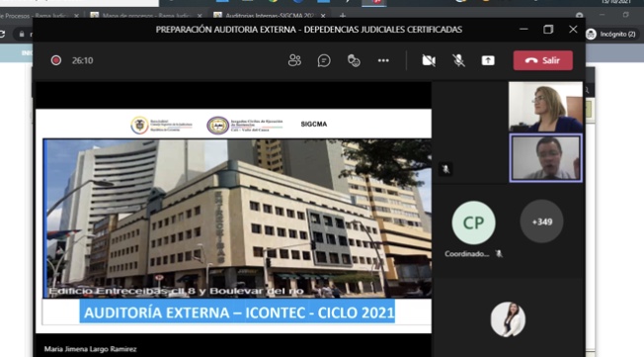Click presenter name Maria Jimena Largo Ramirez
The image size is (644, 357).
coord(90,349)
